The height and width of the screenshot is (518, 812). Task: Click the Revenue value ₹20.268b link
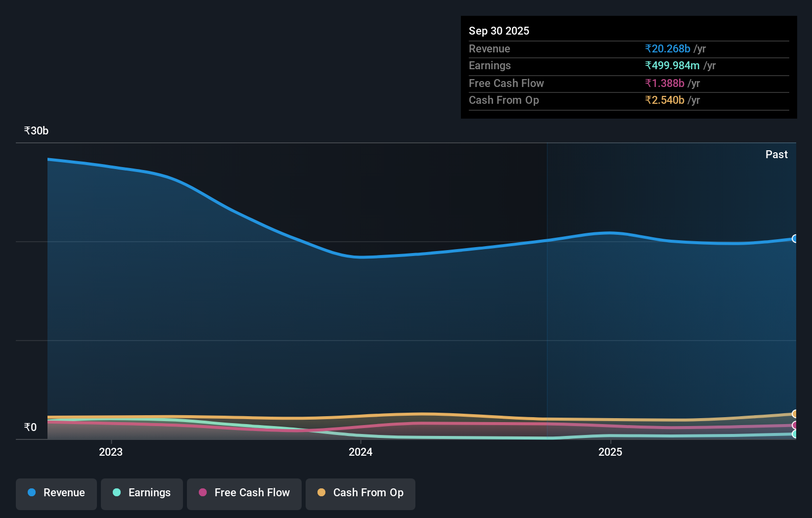tap(667, 48)
